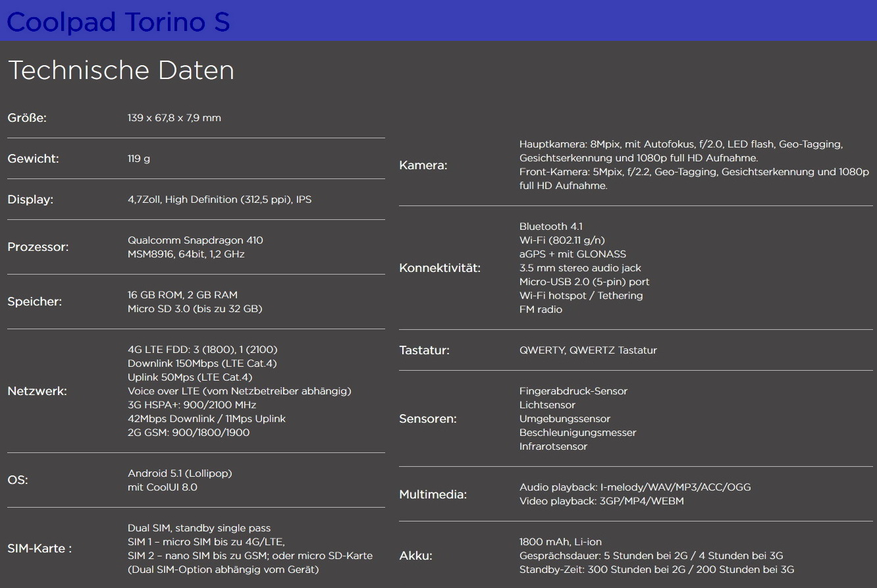Select the 'Prozessor:' label
Image resolution: width=877 pixels, height=588 pixels.
38,247
